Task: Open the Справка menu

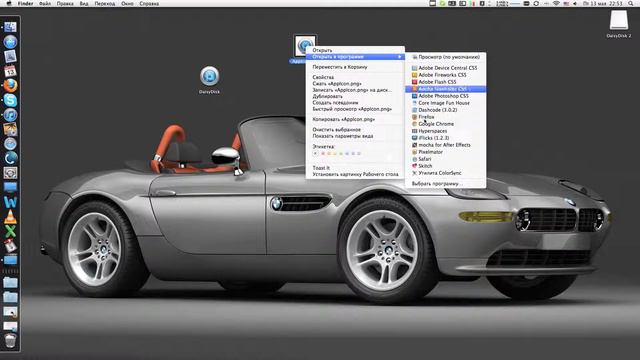Action: click(149, 3)
